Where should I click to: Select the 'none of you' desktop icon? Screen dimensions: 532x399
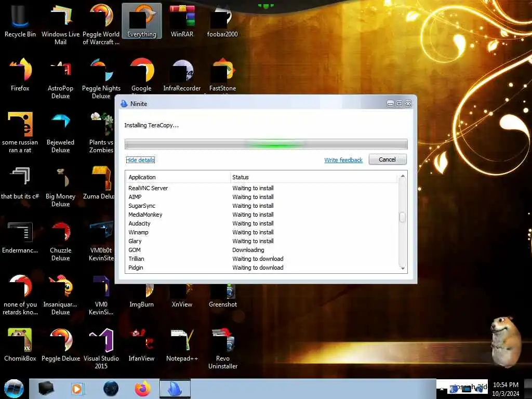tap(20, 295)
